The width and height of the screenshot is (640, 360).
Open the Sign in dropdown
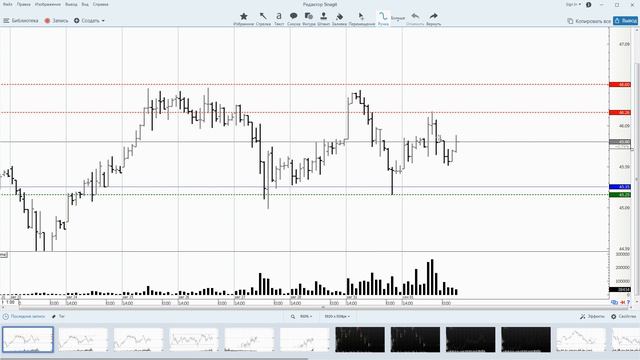click(x=573, y=4)
